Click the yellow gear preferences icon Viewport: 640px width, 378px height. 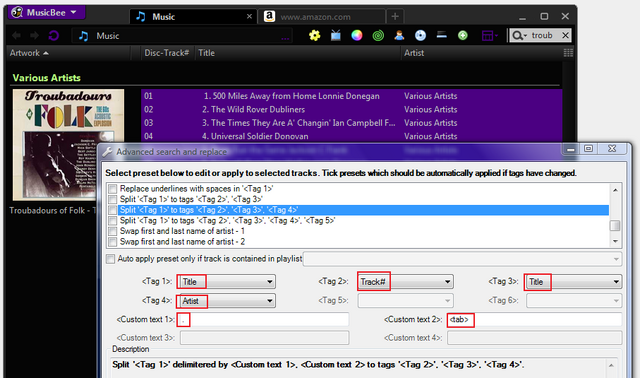click(315, 36)
